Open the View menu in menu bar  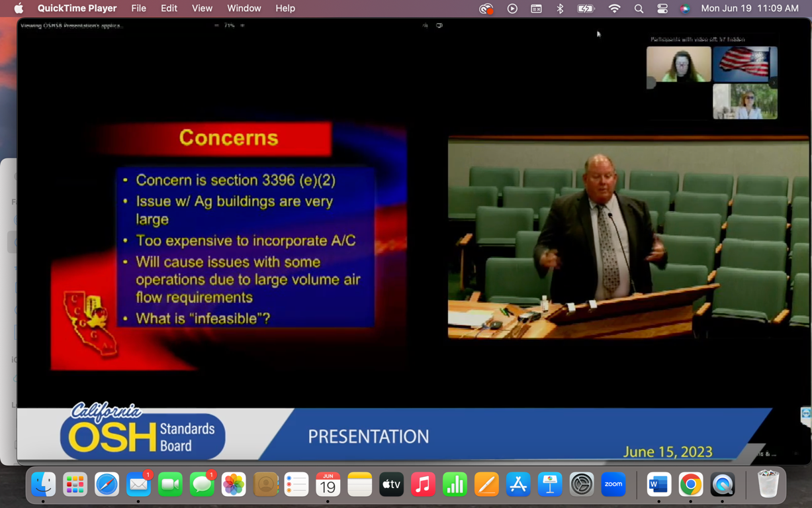coord(202,9)
